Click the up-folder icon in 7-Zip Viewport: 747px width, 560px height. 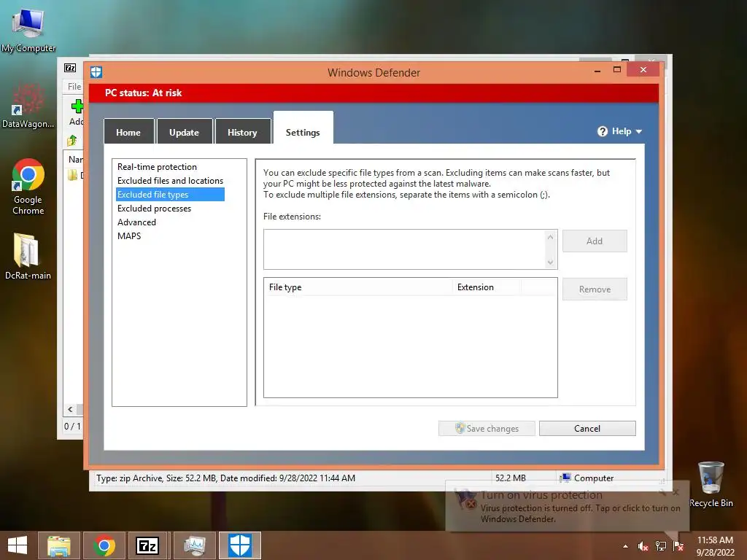point(72,141)
